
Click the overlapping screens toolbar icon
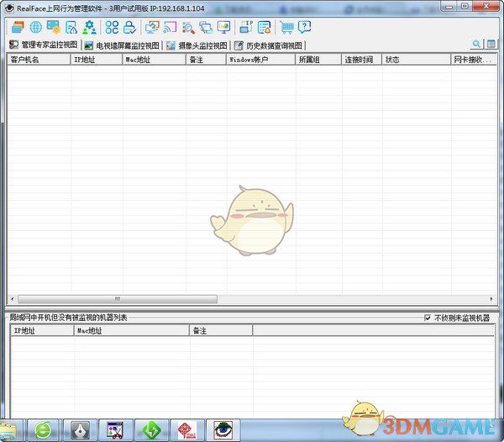(x=206, y=28)
